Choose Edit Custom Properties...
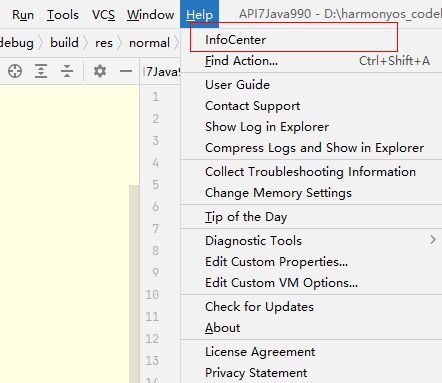The image size is (442, 383). (x=311, y=262)
